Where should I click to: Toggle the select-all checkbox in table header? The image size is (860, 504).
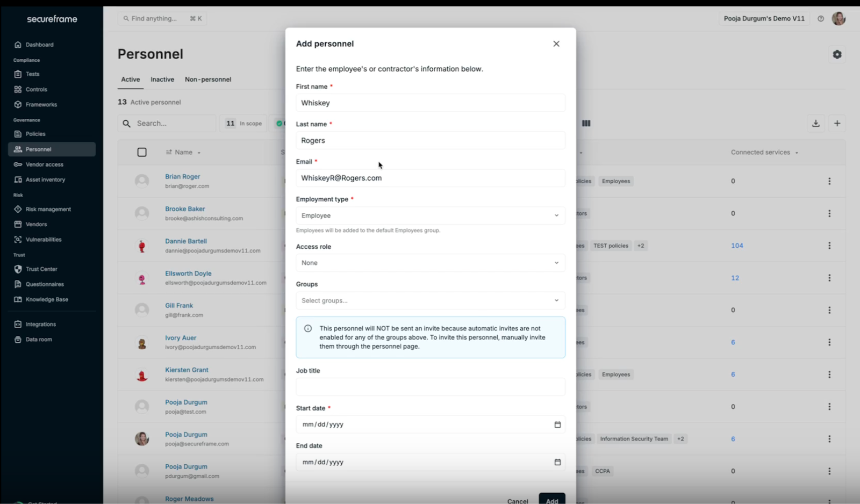tap(142, 153)
